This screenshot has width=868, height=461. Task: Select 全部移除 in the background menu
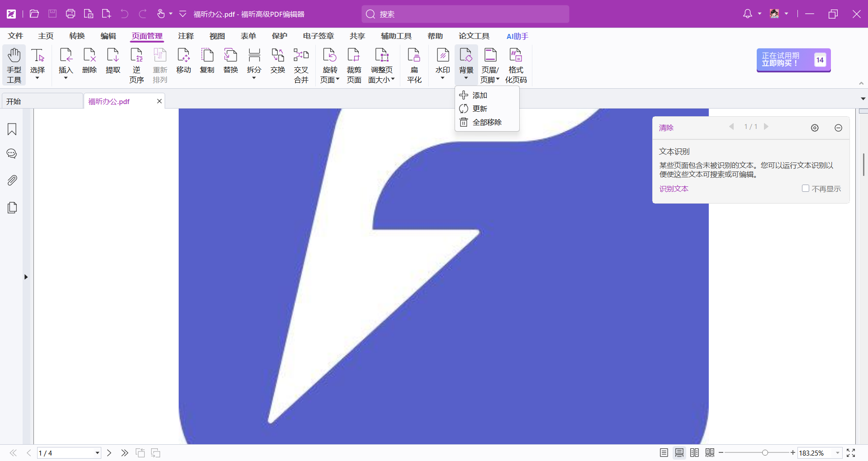pyautogui.click(x=487, y=123)
